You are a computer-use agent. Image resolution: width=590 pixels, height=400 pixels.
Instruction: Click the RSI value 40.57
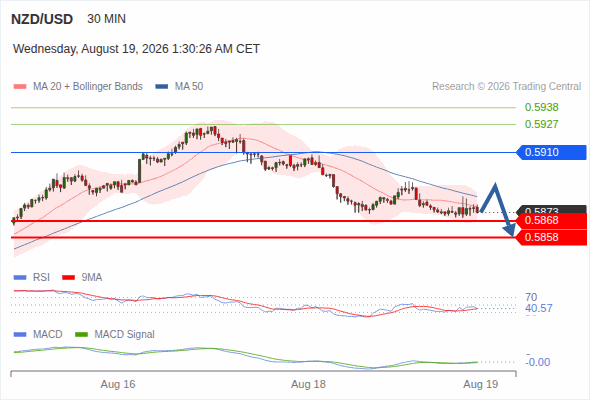(539, 309)
